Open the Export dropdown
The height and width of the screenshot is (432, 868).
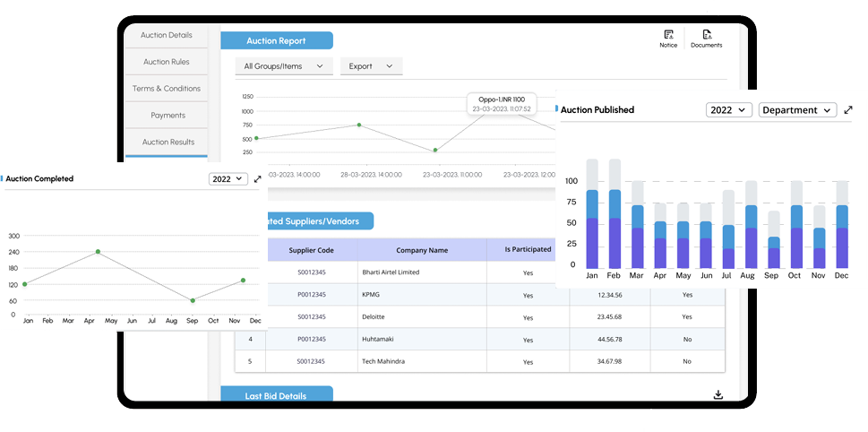(371, 66)
